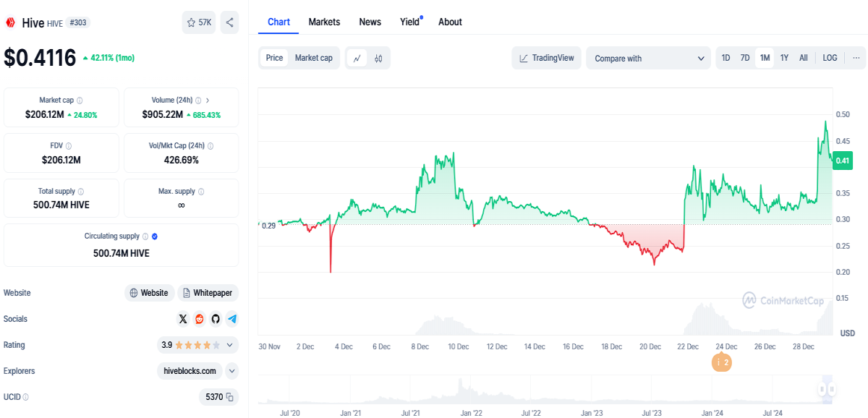868x418 pixels.
Task: Toggle chart to Price view
Action: click(x=274, y=58)
